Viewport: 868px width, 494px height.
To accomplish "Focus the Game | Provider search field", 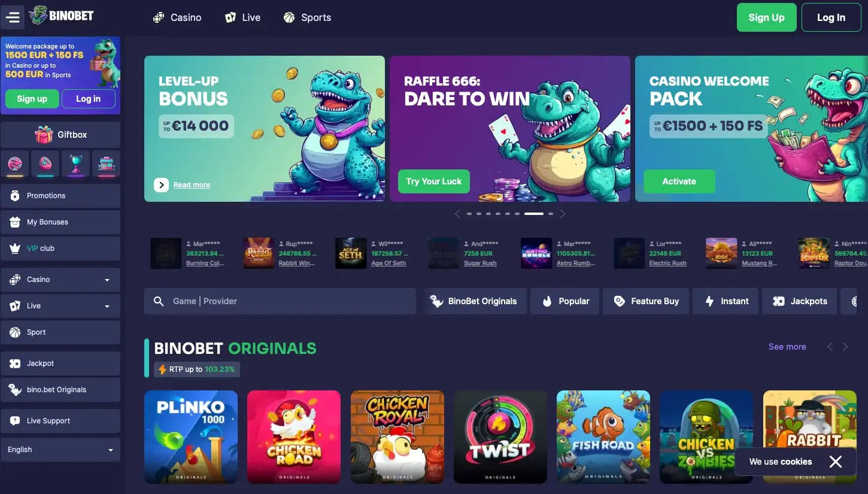I will (x=280, y=301).
